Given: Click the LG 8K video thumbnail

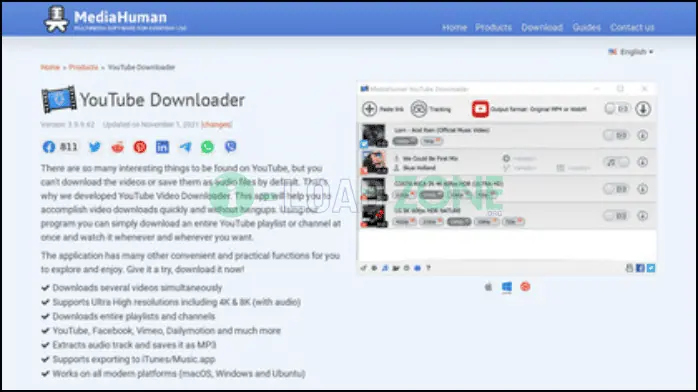Looking at the screenshot, I should click(374, 216).
